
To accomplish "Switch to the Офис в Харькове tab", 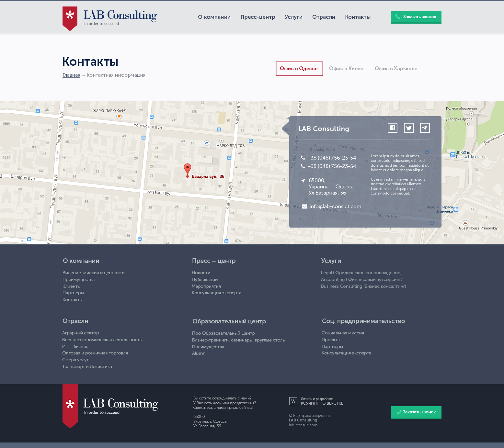I will coord(396,69).
